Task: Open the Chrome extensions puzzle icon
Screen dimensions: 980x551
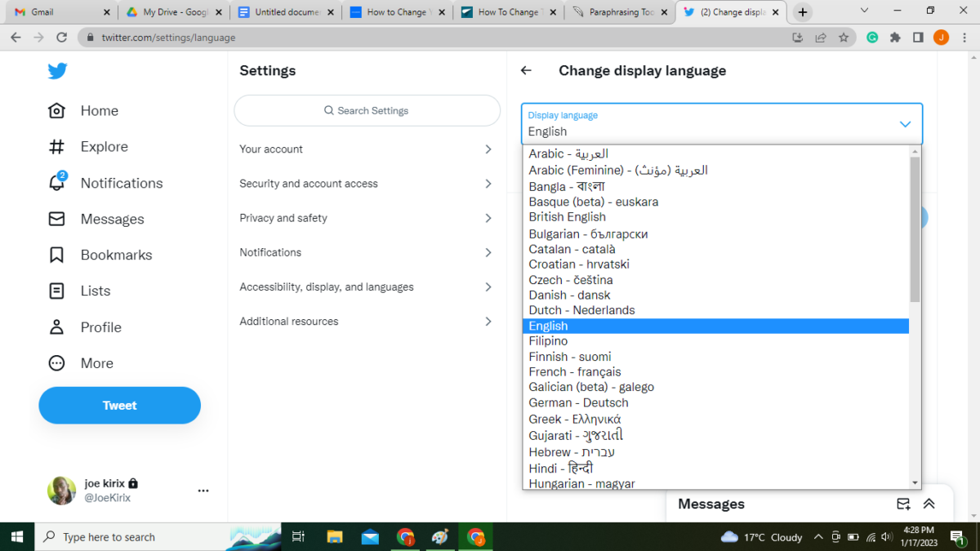Action: [895, 38]
